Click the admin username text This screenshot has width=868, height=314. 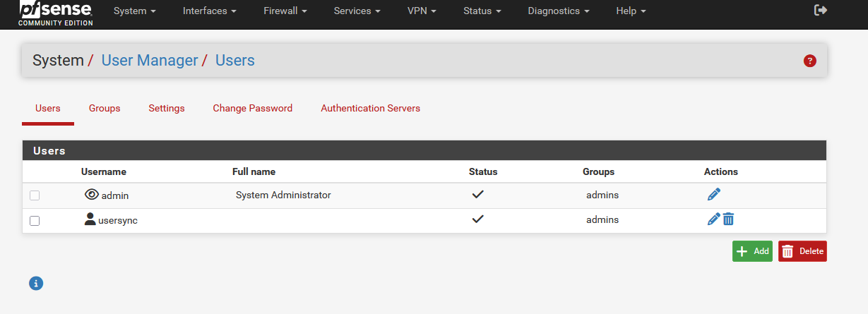coord(115,195)
